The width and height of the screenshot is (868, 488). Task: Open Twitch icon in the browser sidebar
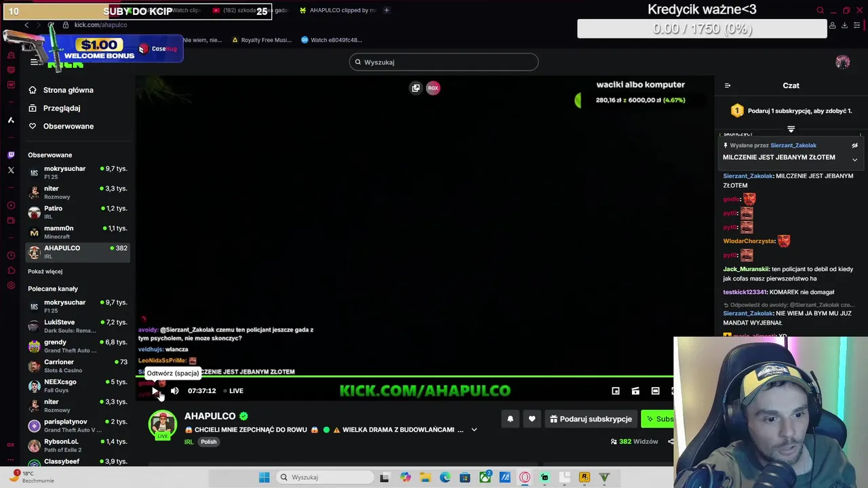(x=11, y=155)
